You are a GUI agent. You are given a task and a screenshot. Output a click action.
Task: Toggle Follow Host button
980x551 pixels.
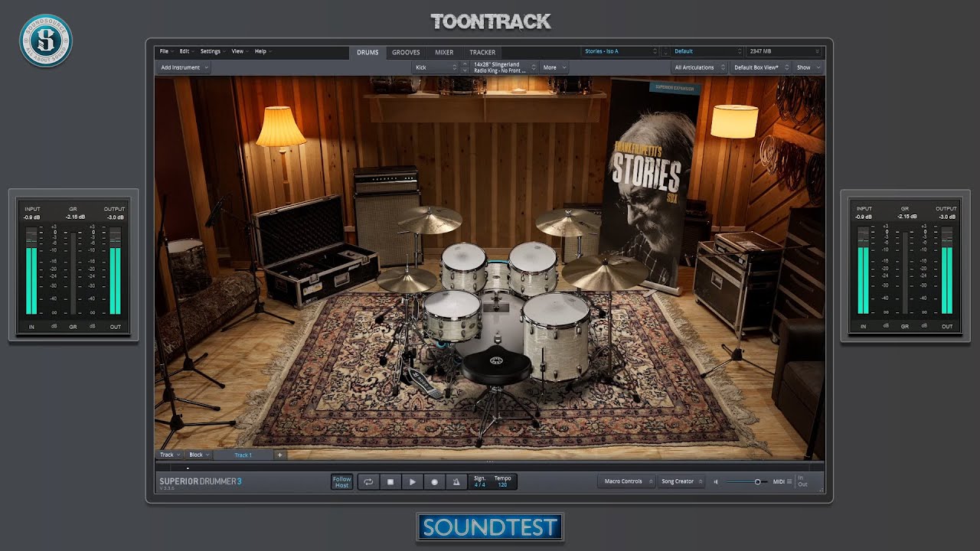pos(341,482)
